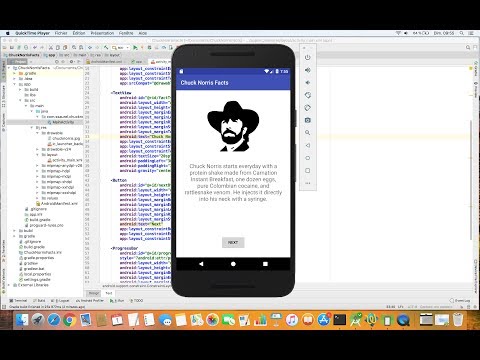The width and height of the screenshot is (480, 360).
Task: Tap the NEXT button in the phone app
Action: click(233, 242)
